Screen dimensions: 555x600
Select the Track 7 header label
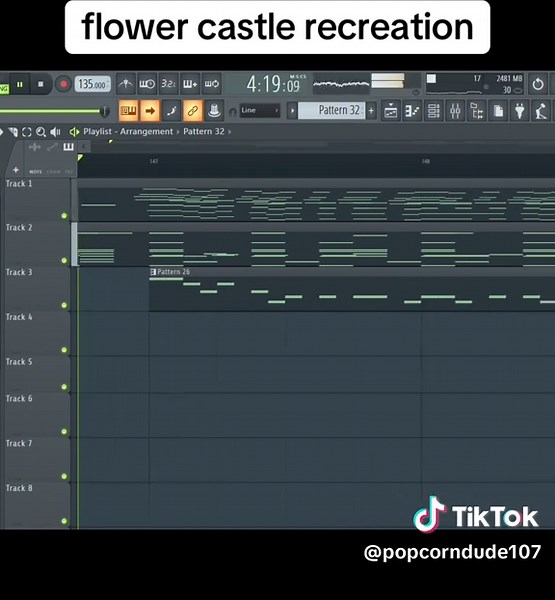(x=19, y=443)
